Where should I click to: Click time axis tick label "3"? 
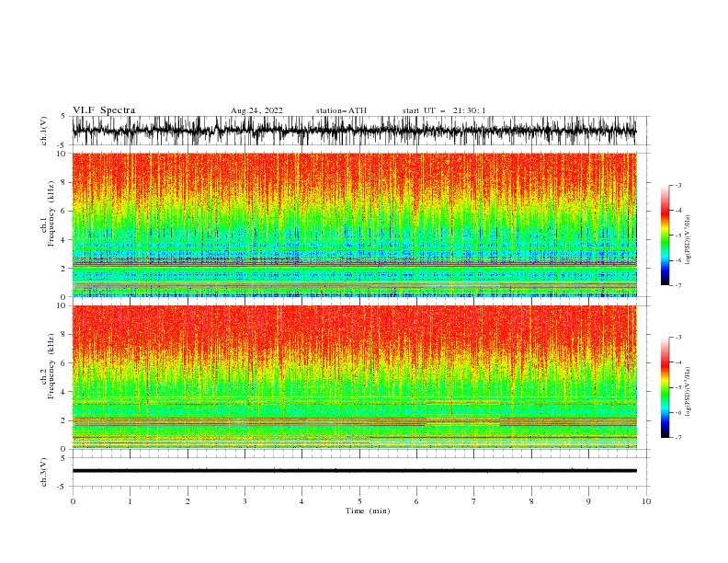click(245, 501)
